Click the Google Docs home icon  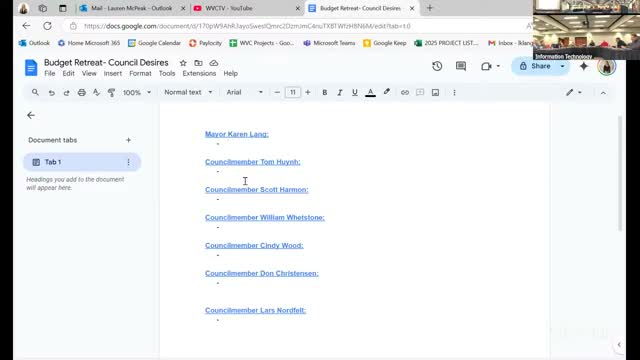[31, 68]
